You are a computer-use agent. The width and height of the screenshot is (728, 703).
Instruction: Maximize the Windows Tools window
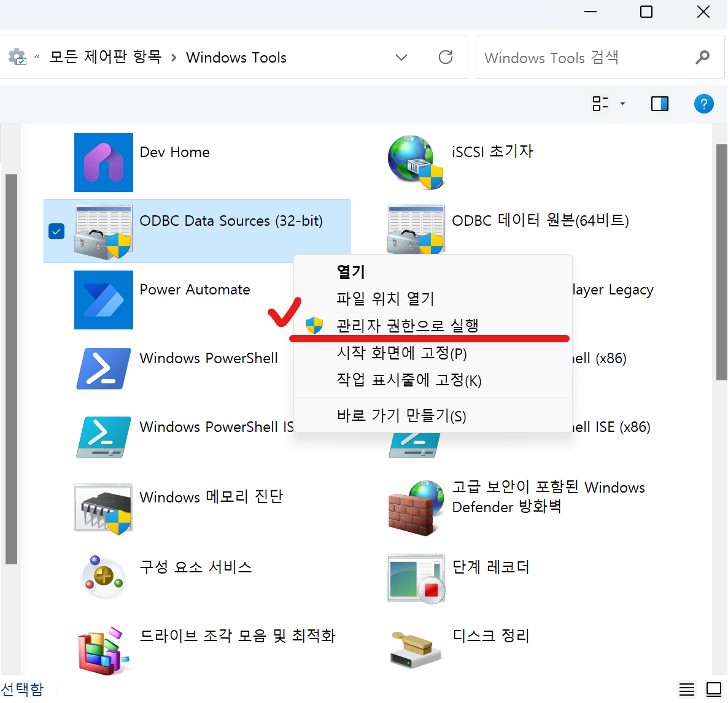coord(646,12)
